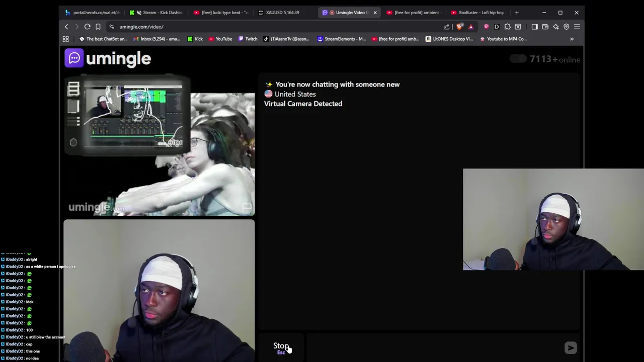Click the share page icon

(446, 27)
